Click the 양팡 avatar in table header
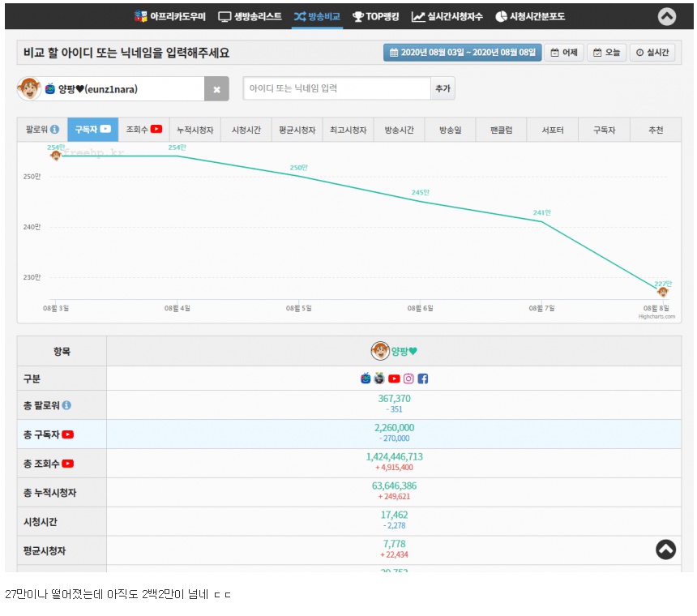This screenshot has height=616, width=697. pyautogui.click(x=380, y=351)
